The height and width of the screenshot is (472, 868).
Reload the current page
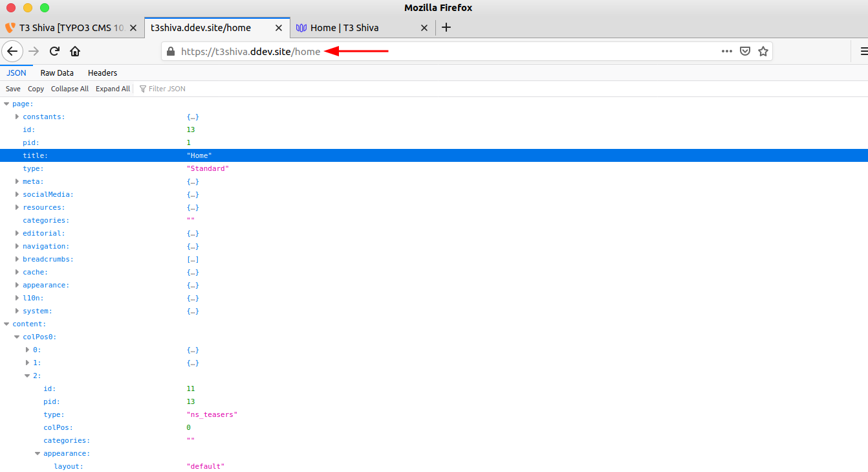(54, 51)
